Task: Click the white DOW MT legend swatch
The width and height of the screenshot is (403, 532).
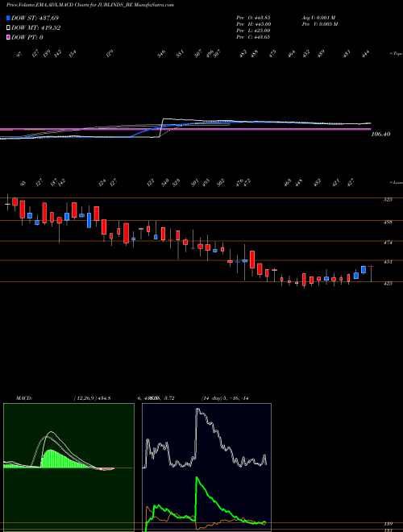Action: 9,27
